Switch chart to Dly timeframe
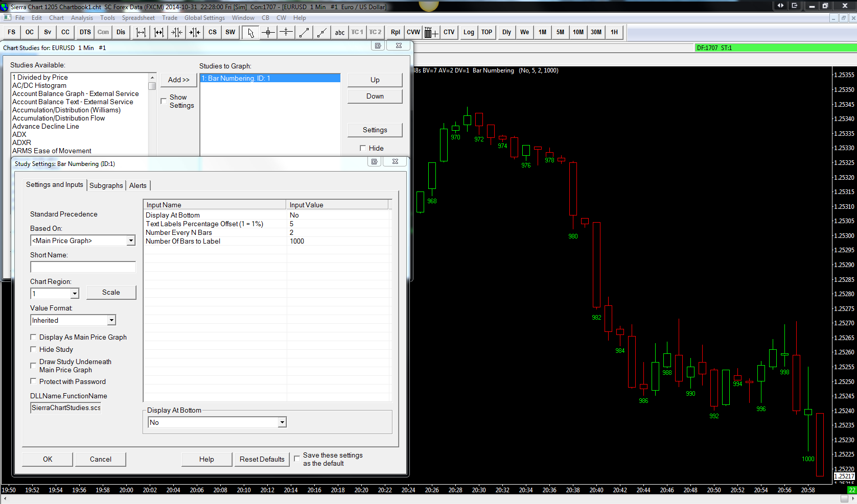 507,32
